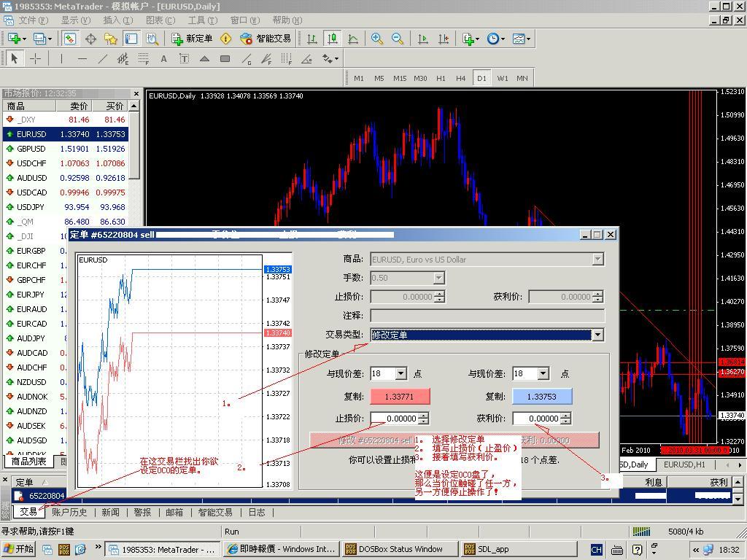Switch to DOSBox Status Window on taskbar
747x560 pixels.
[x=400, y=549]
